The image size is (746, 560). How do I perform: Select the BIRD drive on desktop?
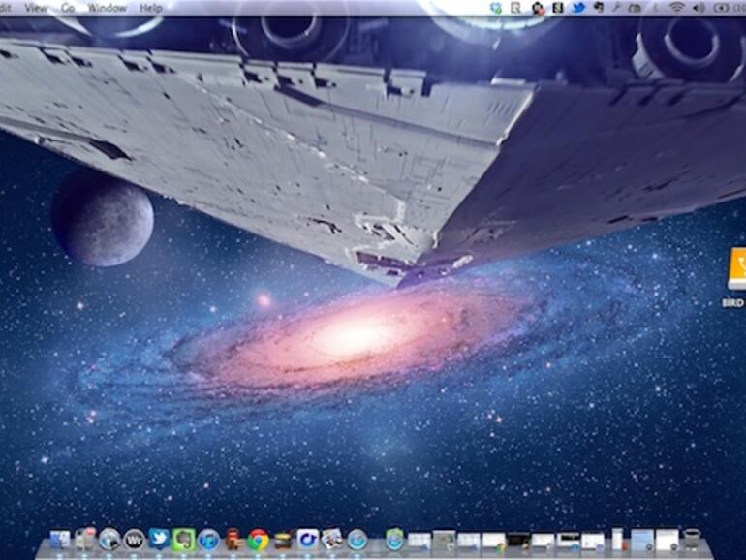(x=735, y=276)
